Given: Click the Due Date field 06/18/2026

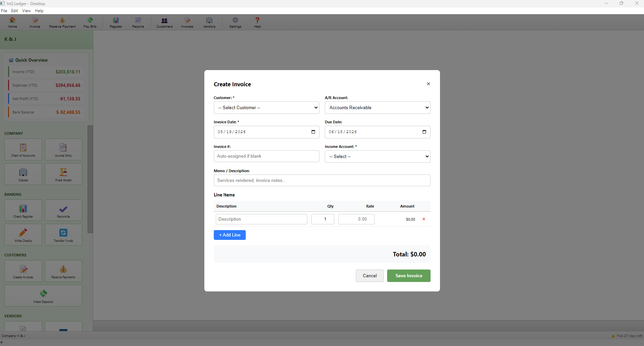Looking at the screenshot, I should coord(377,132).
